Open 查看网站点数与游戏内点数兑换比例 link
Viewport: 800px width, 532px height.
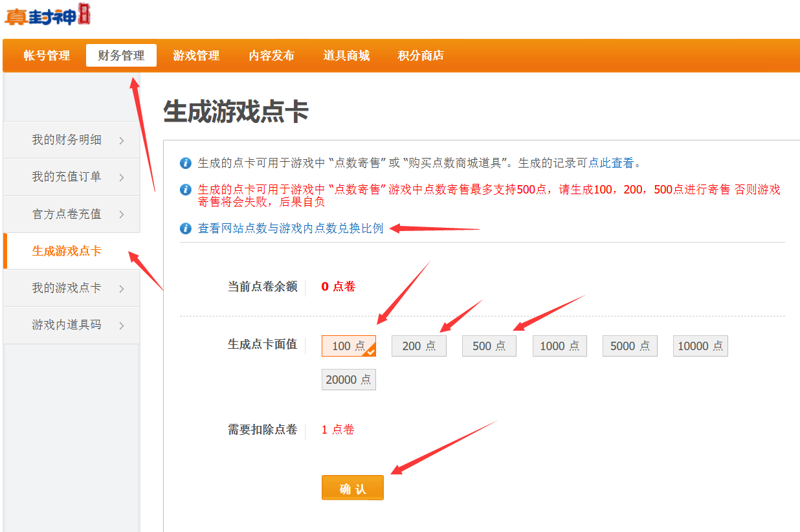point(291,228)
